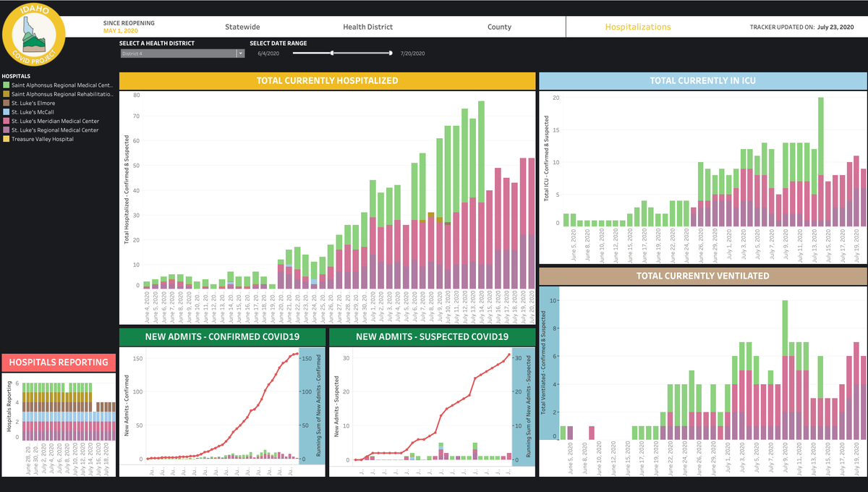Click the left handle of the date range slider
Screen dimensions: 868x492
click(x=332, y=53)
